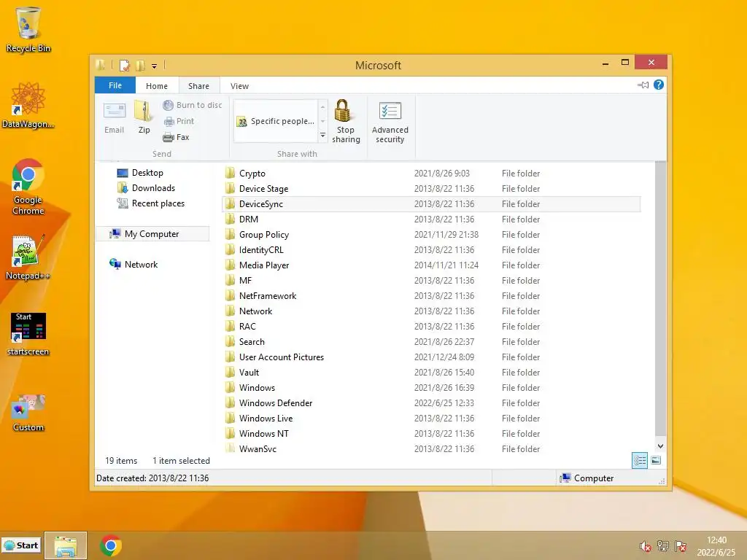This screenshot has height=560, width=747.
Task: Launch the Notepad++ desktop shortcut
Action: point(28,257)
